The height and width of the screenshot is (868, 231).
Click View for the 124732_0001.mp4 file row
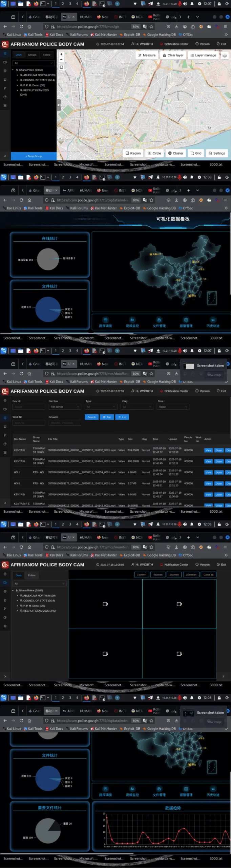pyautogui.click(x=209, y=450)
